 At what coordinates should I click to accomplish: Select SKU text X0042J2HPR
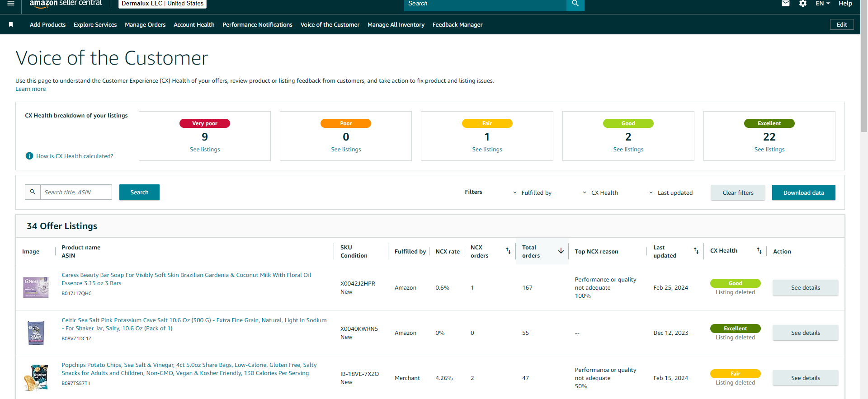(x=358, y=284)
